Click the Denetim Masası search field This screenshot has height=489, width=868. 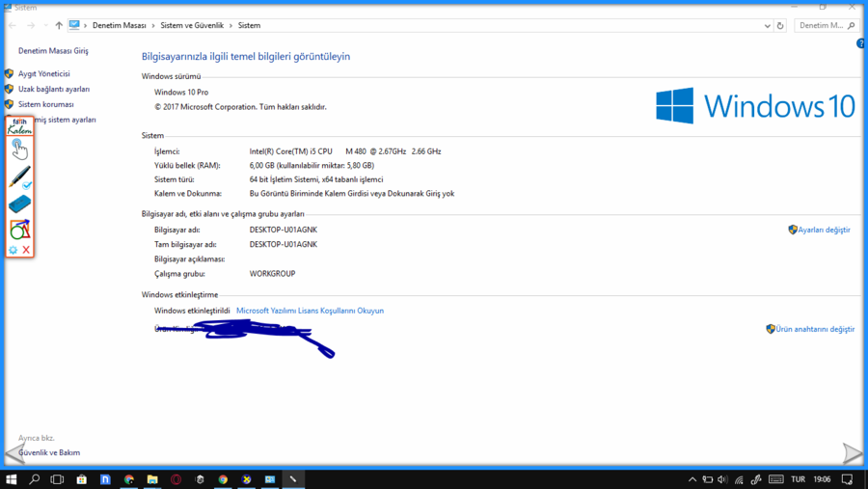(x=820, y=25)
